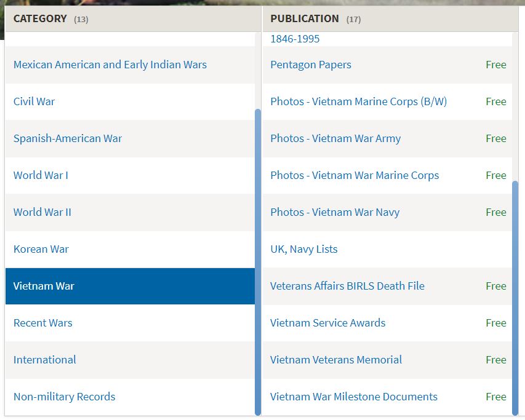525x420 pixels.
Task: Click the highlighted Vietnam War category
Action: coord(44,286)
